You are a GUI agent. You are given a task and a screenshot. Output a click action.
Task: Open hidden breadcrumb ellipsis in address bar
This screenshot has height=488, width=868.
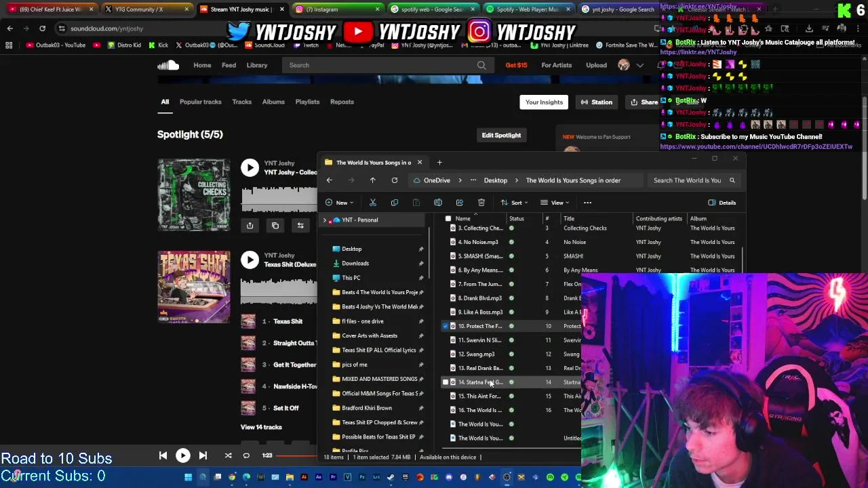(x=473, y=180)
